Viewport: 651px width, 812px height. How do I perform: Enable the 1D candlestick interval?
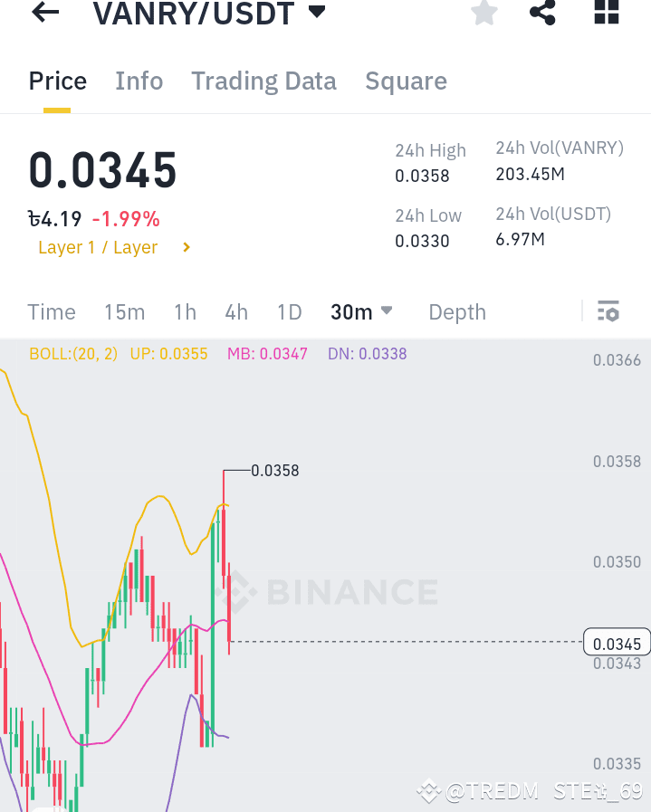coord(289,311)
